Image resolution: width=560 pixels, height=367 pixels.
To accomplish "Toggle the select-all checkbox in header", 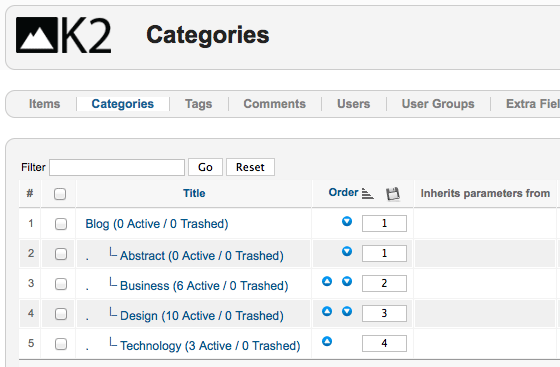I will point(60,194).
